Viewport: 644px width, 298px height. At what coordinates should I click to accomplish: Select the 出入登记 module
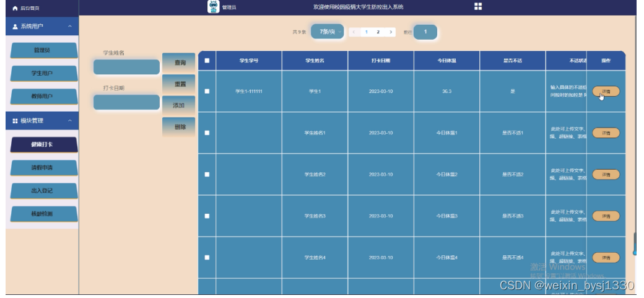click(x=44, y=190)
